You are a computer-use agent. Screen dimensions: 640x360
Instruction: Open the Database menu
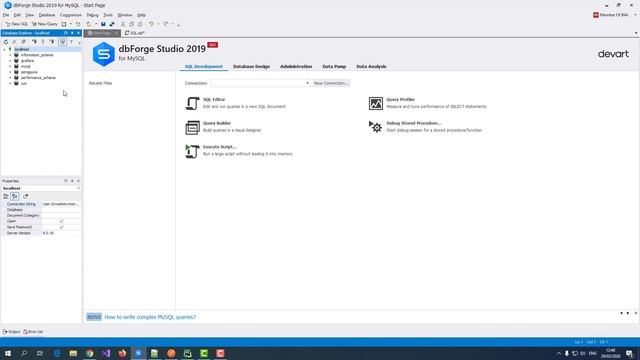[x=47, y=15]
